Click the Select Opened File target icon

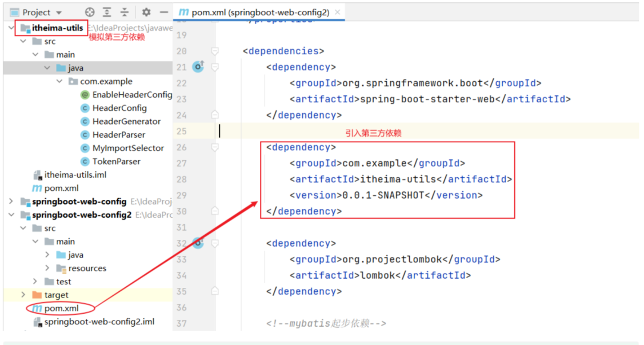(x=90, y=12)
